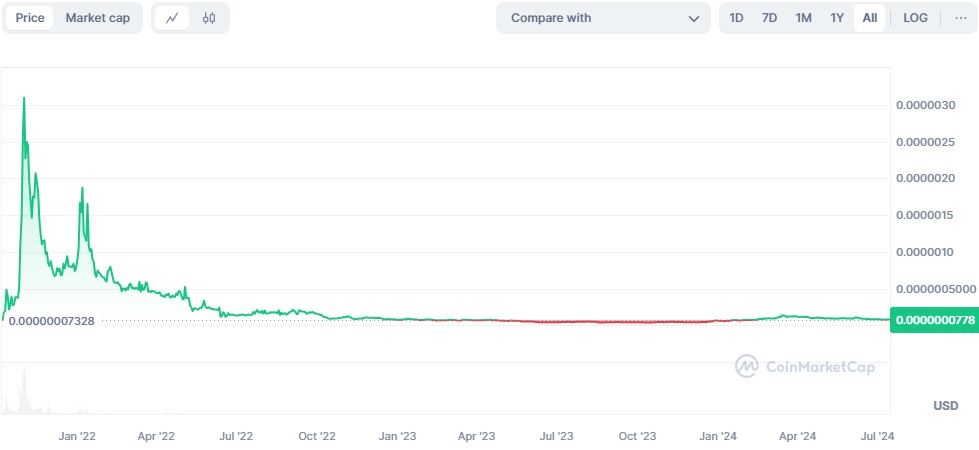The width and height of the screenshot is (979, 450).
Task: Click the Jul '22 timeline label
Action: coord(236,436)
